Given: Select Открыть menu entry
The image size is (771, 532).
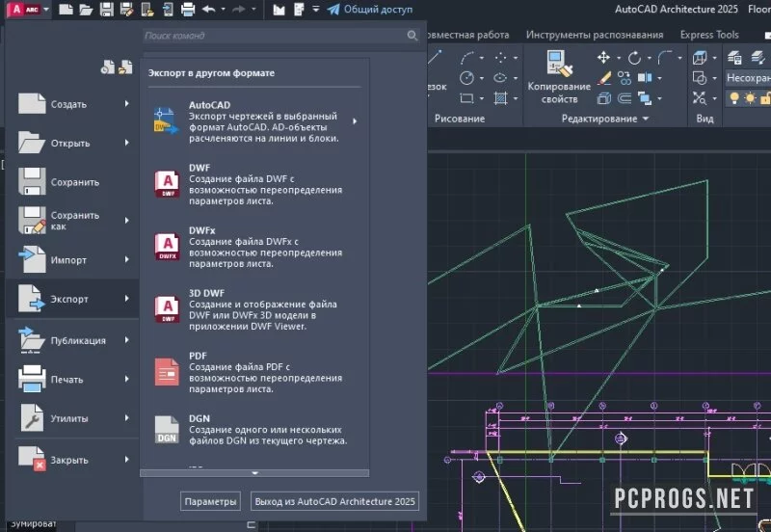Looking at the screenshot, I should [72, 143].
